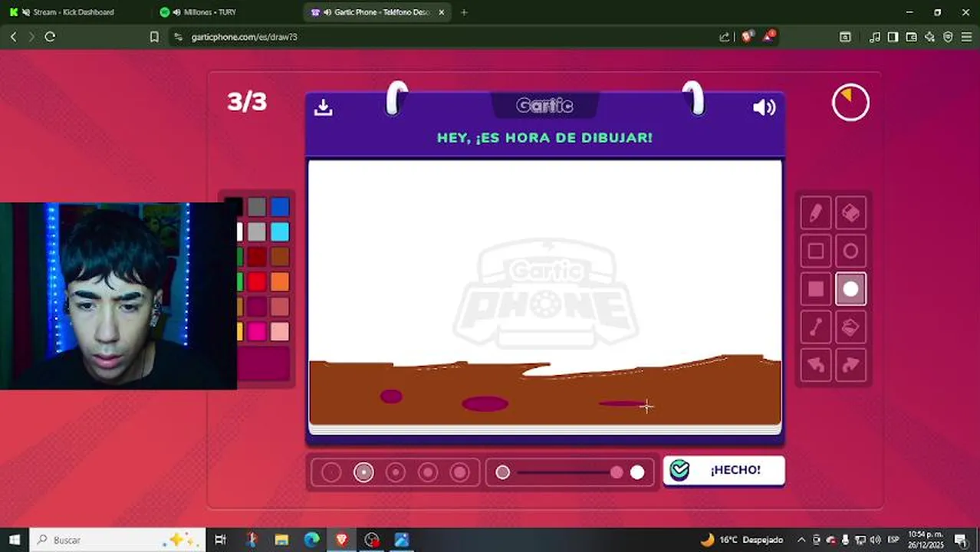Pick the dark gray color swatch
The image size is (980, 552).
coord(257,207)
